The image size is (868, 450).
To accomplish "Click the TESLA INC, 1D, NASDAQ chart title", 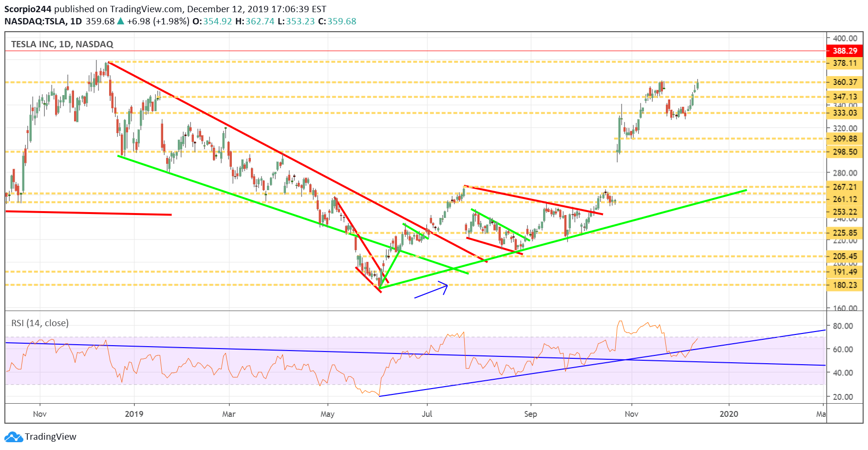I will [62, 44].
